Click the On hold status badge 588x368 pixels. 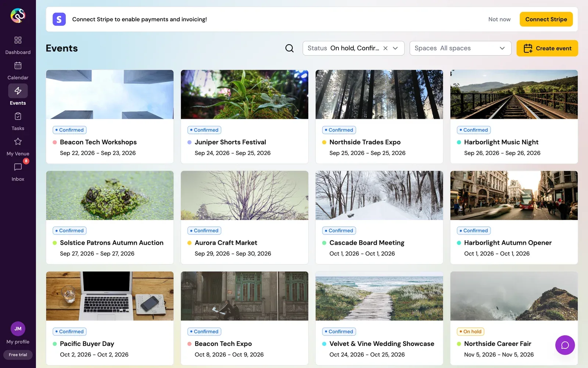(470, 332)
